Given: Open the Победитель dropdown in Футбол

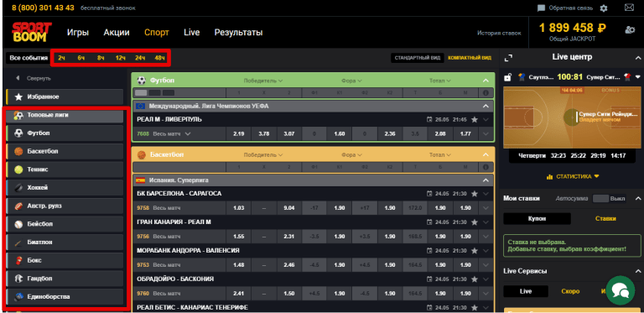Looking at the screenshot, I should pos(263,81).
